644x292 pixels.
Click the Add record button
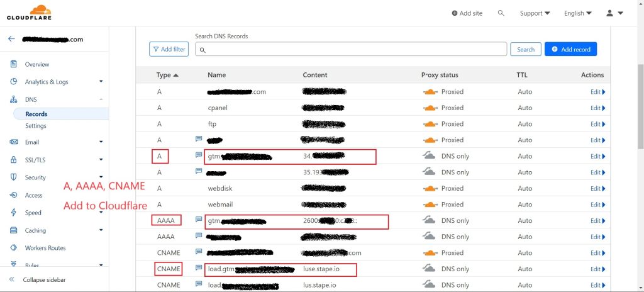tap(570, 49)
